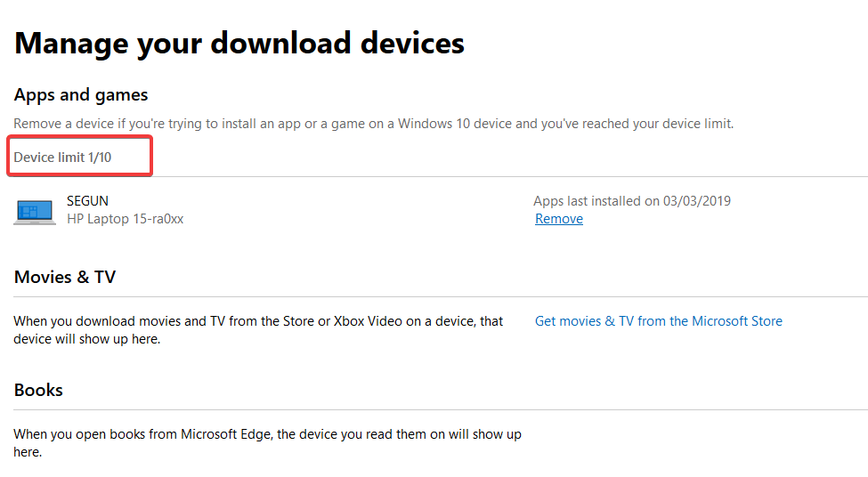Image resolution: width=868 pixels, height=477 pixels.
Task: Click the Movies & TV section heading
Action: [x=65, y=277]
